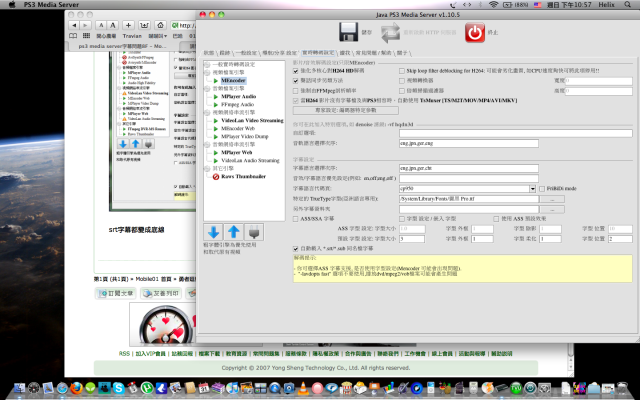640x400 pixels.
Task: Toggle Skip loop filter deblocking checkbox
Action: click(x=402, y=71)
